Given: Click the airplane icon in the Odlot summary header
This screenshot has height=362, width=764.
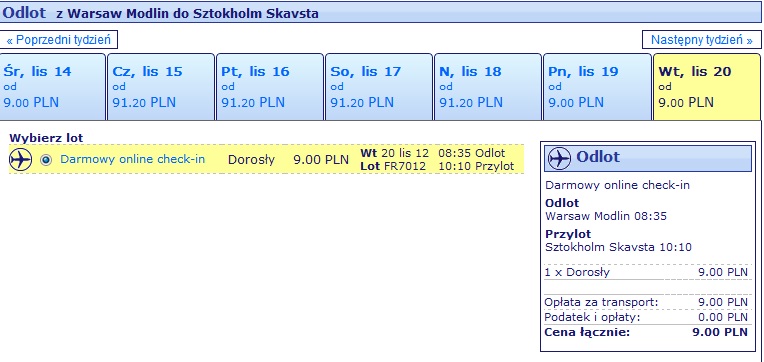Looking at the screenshot, I should (559, 158).
